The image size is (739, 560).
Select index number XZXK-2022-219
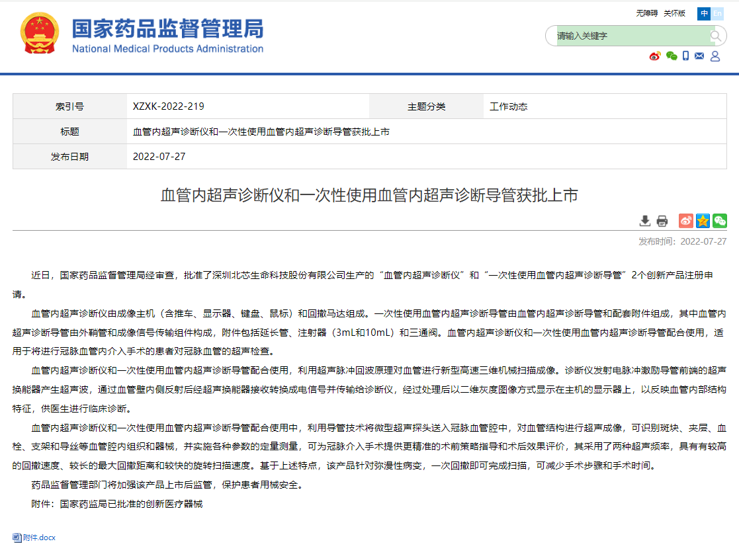pos(169,106)
